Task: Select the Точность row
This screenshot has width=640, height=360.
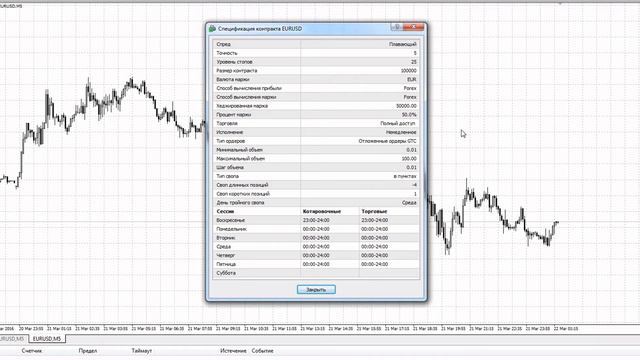Action: (316, 53)
